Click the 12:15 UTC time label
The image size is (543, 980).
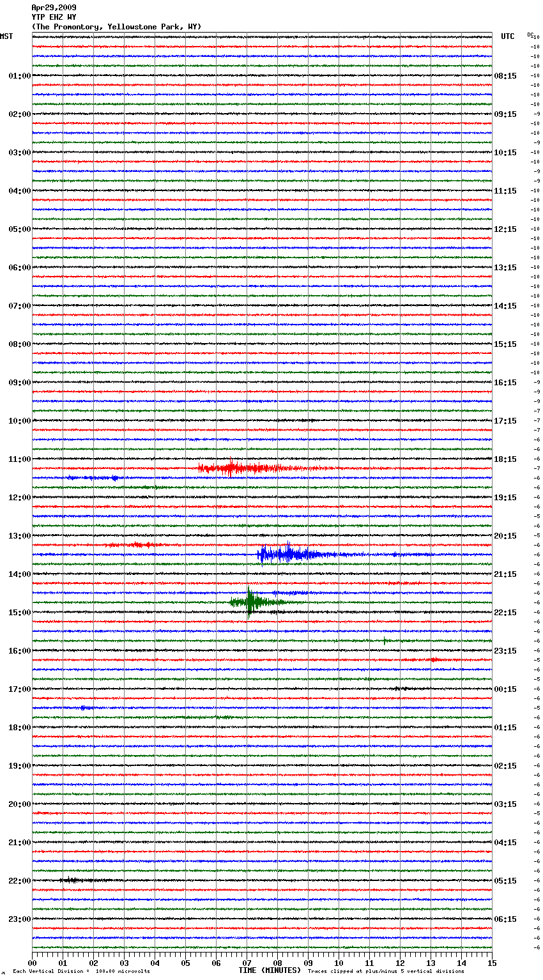(x=505, y=229)
